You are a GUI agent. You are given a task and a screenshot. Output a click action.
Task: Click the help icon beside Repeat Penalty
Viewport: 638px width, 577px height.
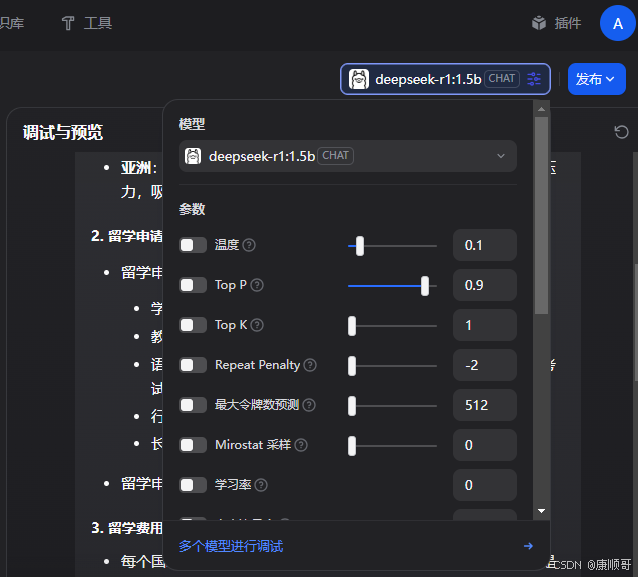tap(310, 365)
